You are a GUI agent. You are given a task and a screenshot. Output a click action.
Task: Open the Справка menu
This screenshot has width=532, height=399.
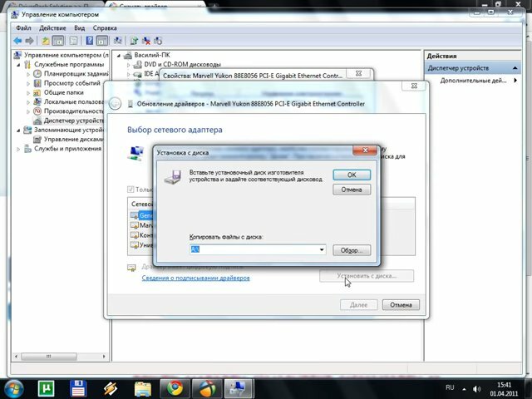tap(105, 27)
